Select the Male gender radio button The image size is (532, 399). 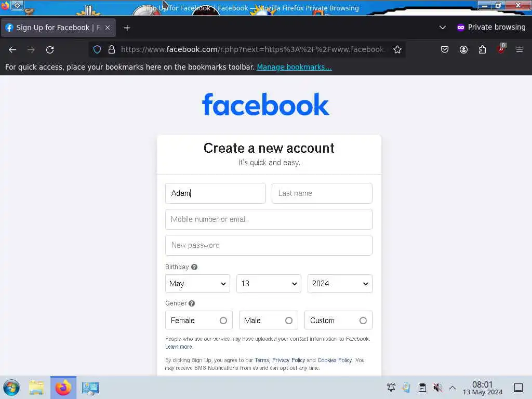coord(289,320)
